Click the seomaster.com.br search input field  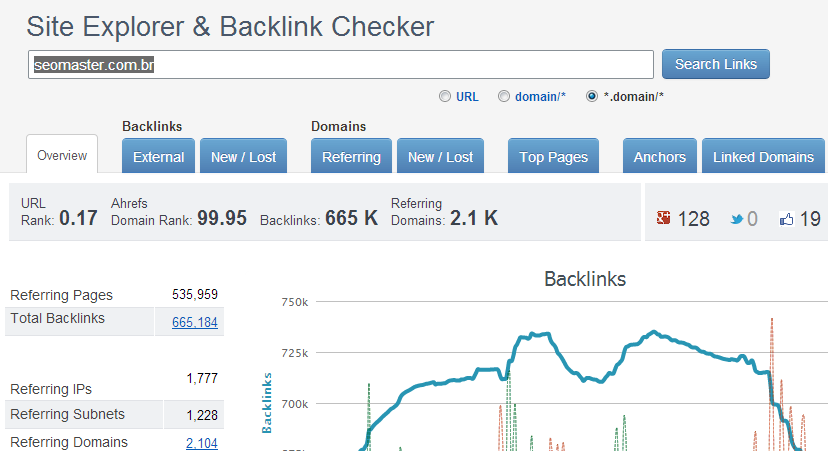click(x=341, y=64)
